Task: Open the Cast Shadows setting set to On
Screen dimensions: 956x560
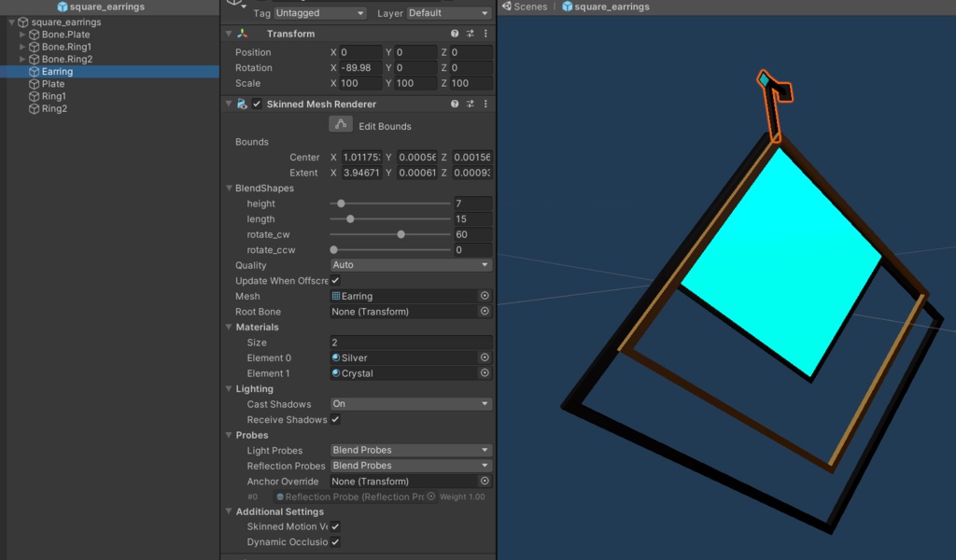Action: click(409, 403)
